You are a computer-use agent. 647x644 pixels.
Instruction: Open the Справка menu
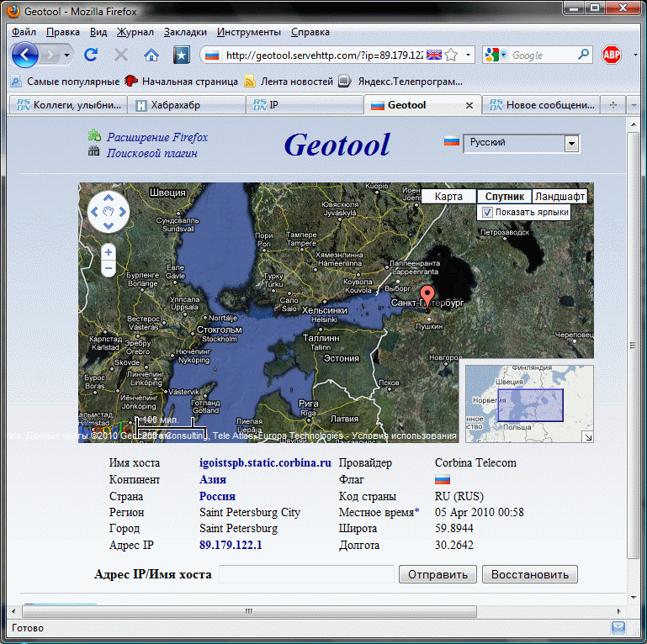click(x=310, y=32)
